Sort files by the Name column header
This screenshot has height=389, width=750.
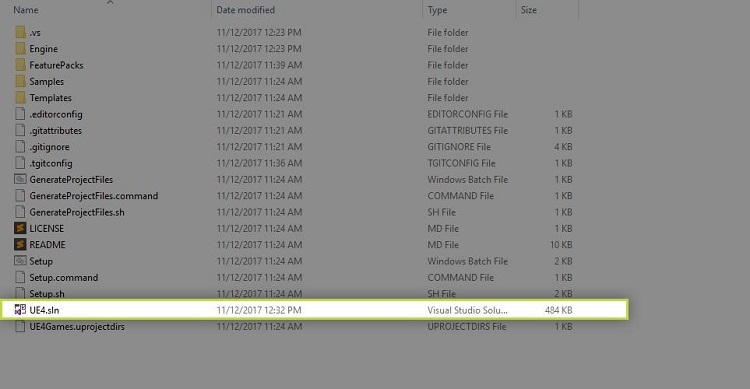[x=26, y=10]
